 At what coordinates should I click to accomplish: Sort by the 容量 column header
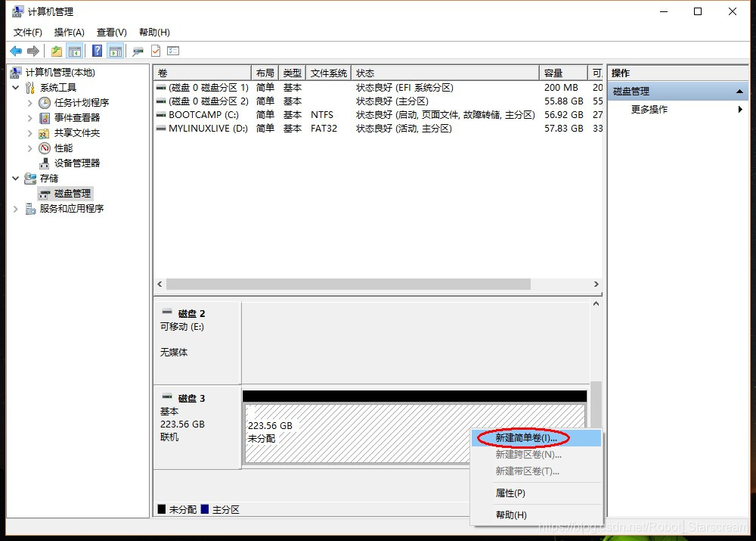point(564,73)
